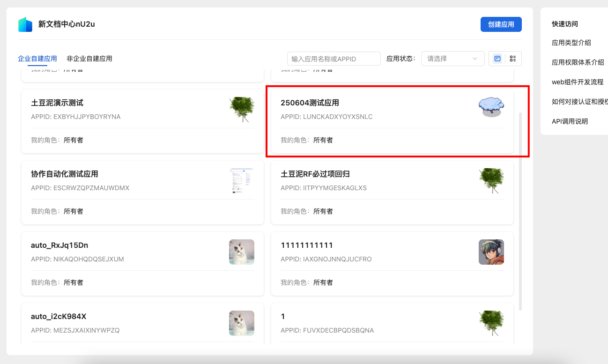Click tree icon of 土豆泥演示测试 app
Screen dimensions: 608x364
click(242, 110)
